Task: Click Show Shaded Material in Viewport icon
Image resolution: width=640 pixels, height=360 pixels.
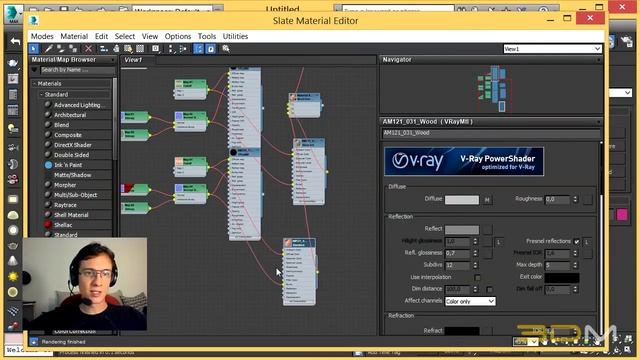Action: [x=128, y=49]
